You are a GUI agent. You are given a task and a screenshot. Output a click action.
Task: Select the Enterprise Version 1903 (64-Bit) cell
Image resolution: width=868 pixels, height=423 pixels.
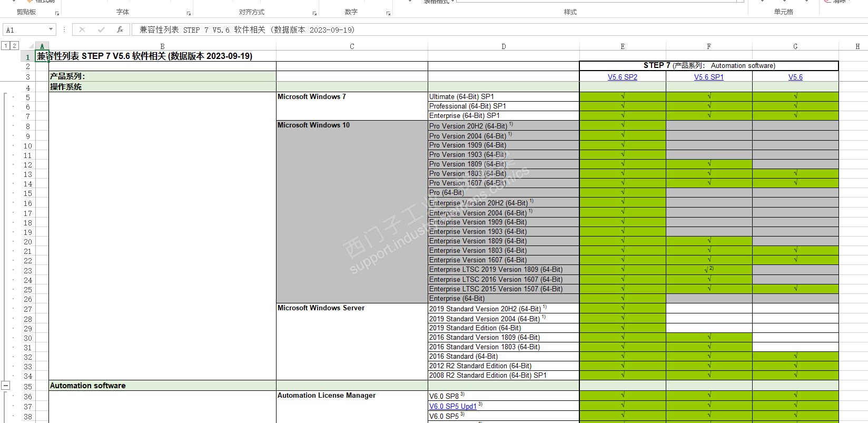tap(504, 231)
